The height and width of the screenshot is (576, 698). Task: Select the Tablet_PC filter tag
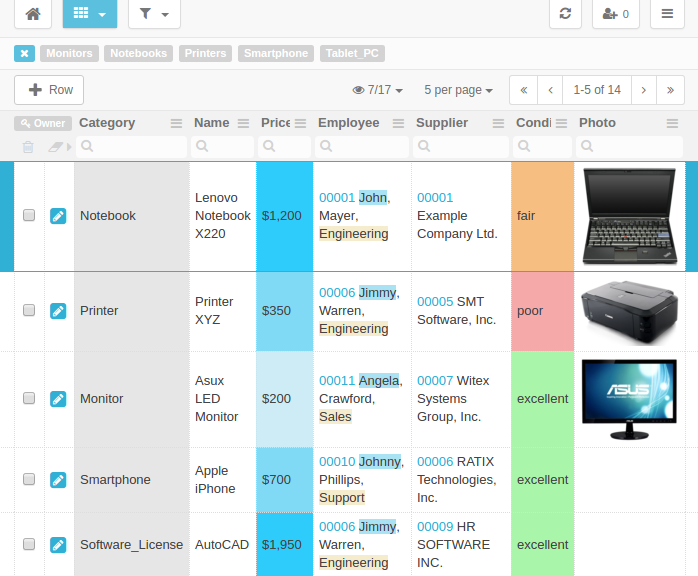tap(352, 53)
